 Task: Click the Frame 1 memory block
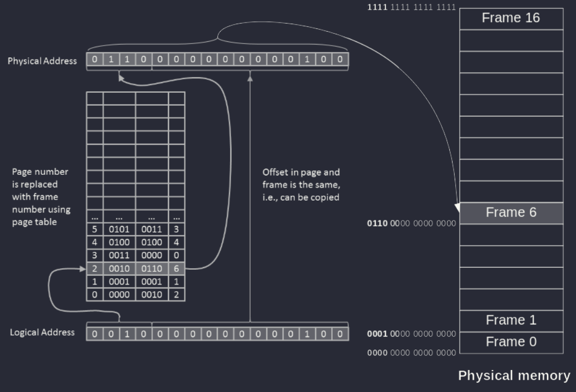tap(511, 321)
